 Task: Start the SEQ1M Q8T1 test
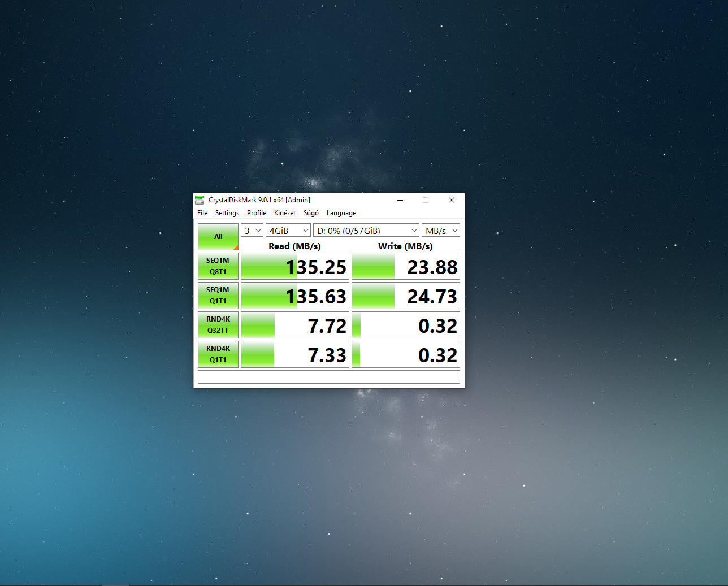click(218, 266)
